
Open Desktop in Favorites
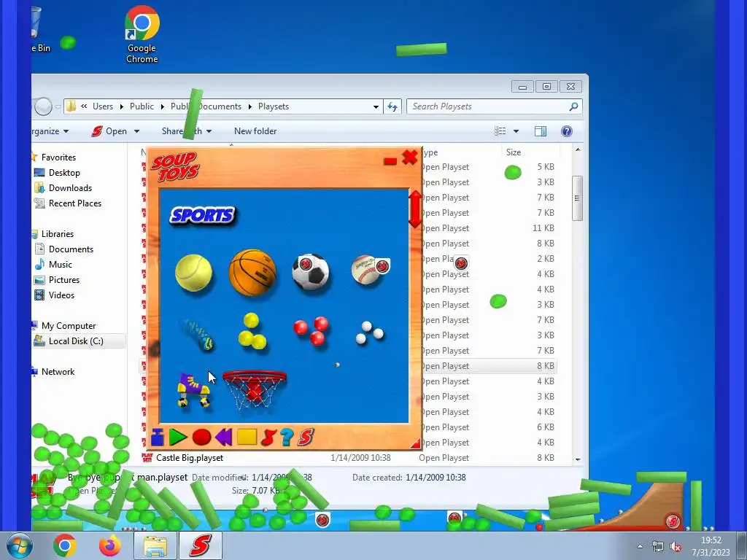click(x=64, y=173)
